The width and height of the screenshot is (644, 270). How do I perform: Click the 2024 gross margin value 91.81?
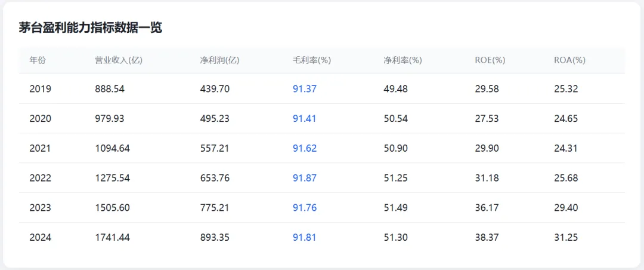[305, 238]
